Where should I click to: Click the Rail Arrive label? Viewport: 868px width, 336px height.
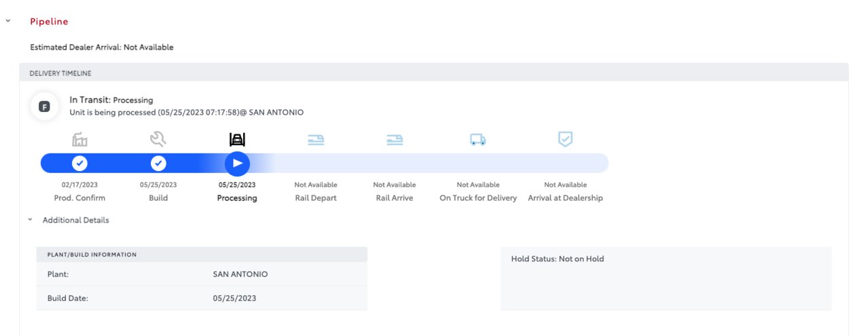click(395, 198)
